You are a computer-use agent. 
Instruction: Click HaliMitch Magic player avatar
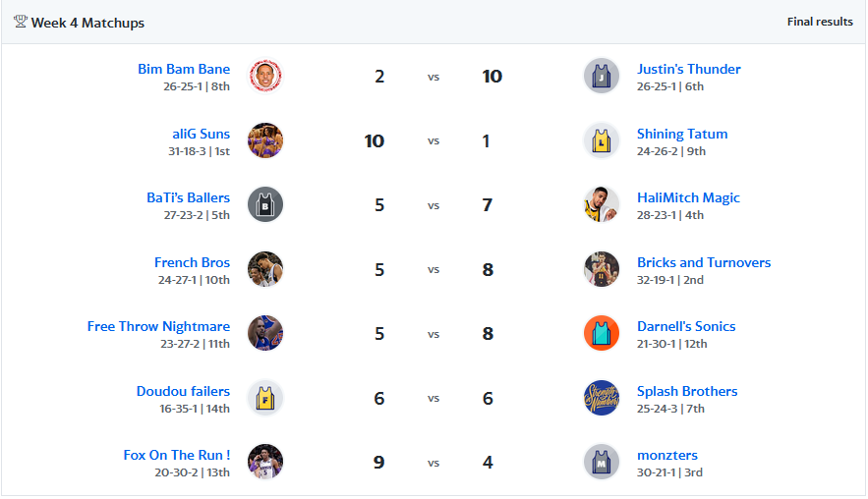pyautogui.click(x=602, y=204)
